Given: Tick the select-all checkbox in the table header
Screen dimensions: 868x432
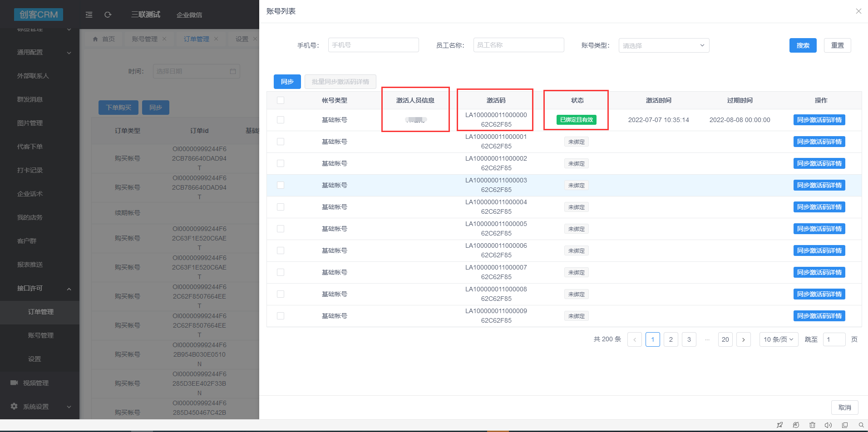Looking at the screenshot, I should pyautogui.click(x=281, y=100).
